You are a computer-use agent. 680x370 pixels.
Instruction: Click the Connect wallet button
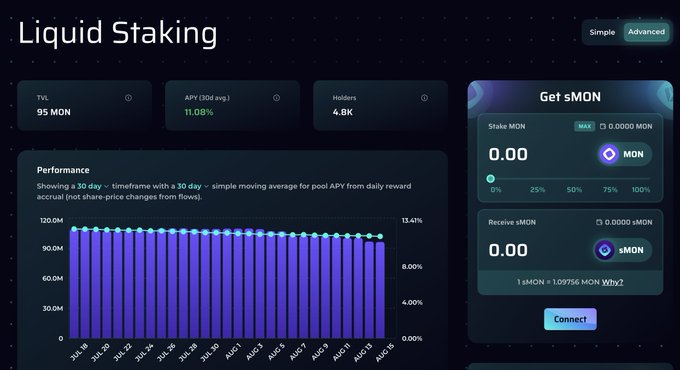click(570, 319)
